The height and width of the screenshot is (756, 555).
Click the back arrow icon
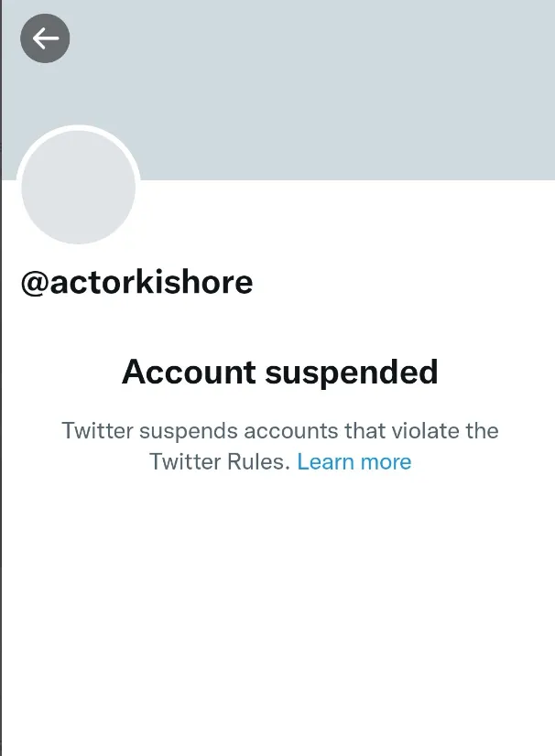45,38
